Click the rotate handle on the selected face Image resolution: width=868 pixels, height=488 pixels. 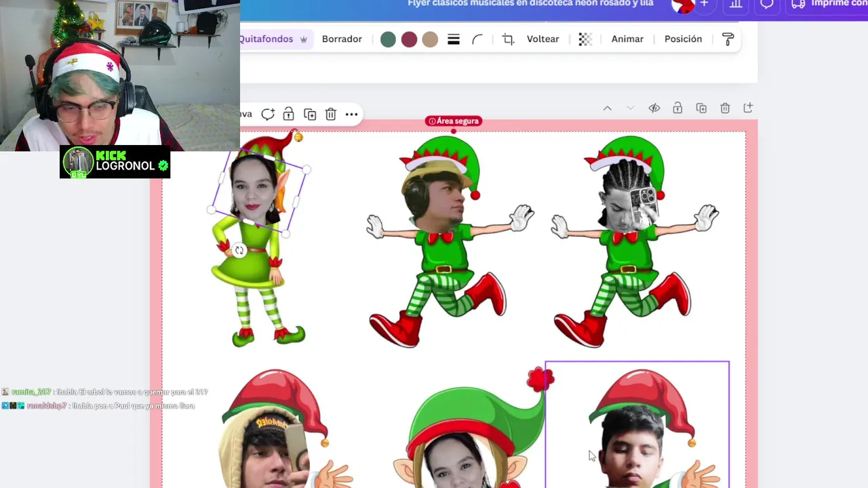[x=239, y=251]
